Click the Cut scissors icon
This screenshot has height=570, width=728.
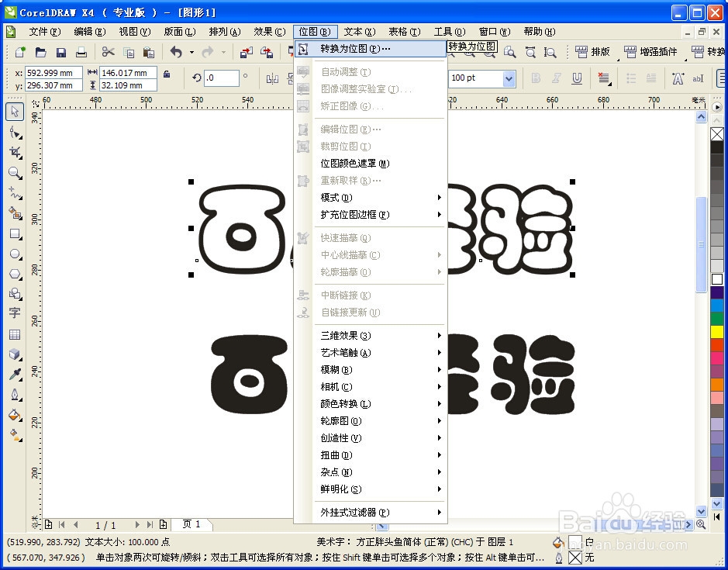tap(109, 52)
